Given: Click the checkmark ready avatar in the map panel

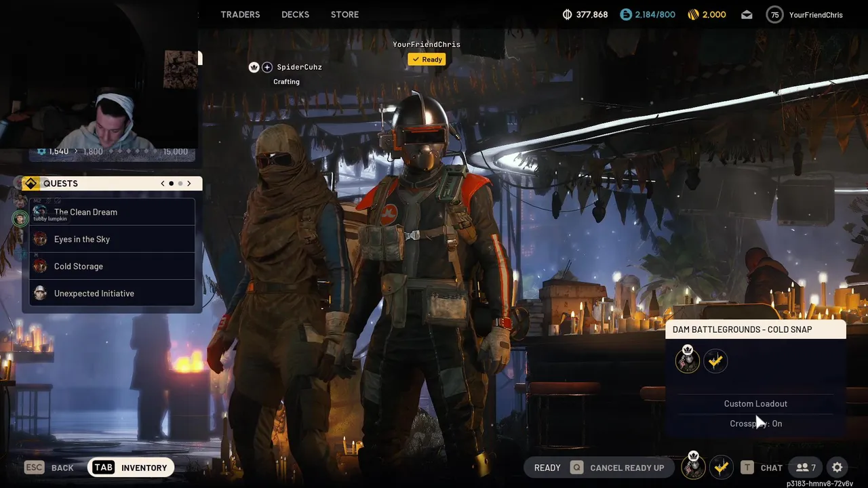Looking at the screenshot, I should click(715, 361).
